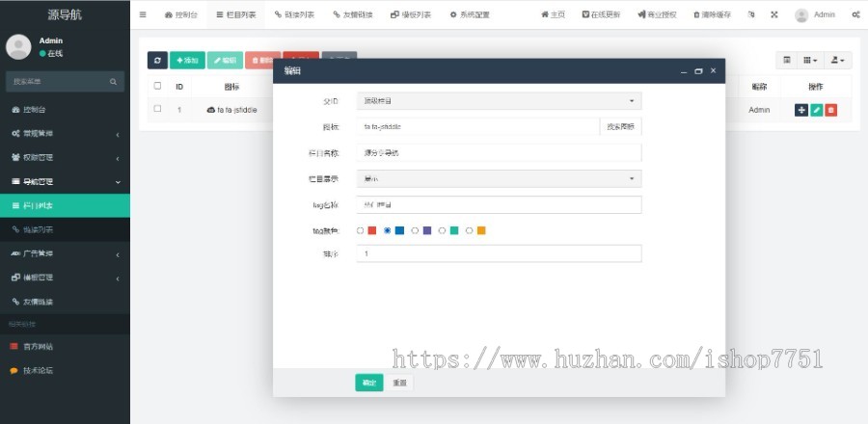This screenshot has width=868, height=424.
Task: Switch to the 系统配置 top tab
Action: click(x=470, y=14)
